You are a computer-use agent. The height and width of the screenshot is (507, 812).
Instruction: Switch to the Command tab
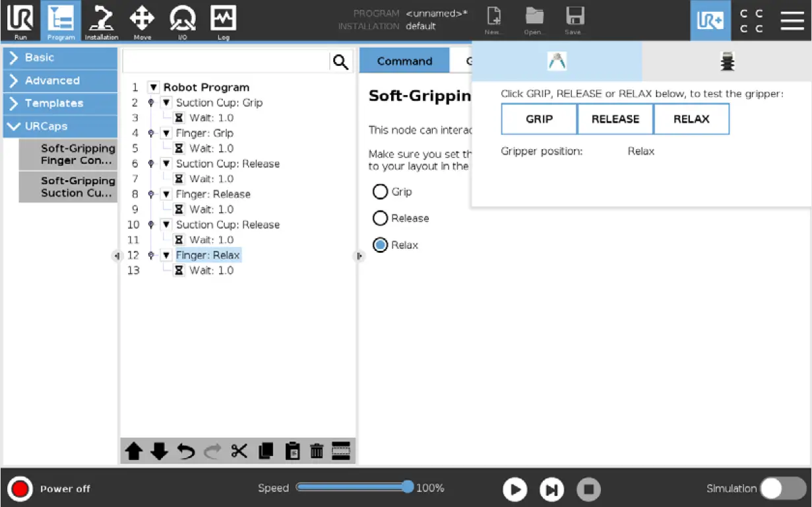(404, 61)
